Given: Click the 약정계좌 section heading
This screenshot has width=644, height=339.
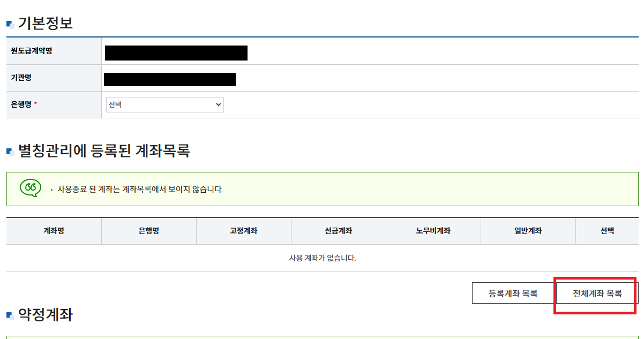Looking at the screenshot, I should pos(46,315).
